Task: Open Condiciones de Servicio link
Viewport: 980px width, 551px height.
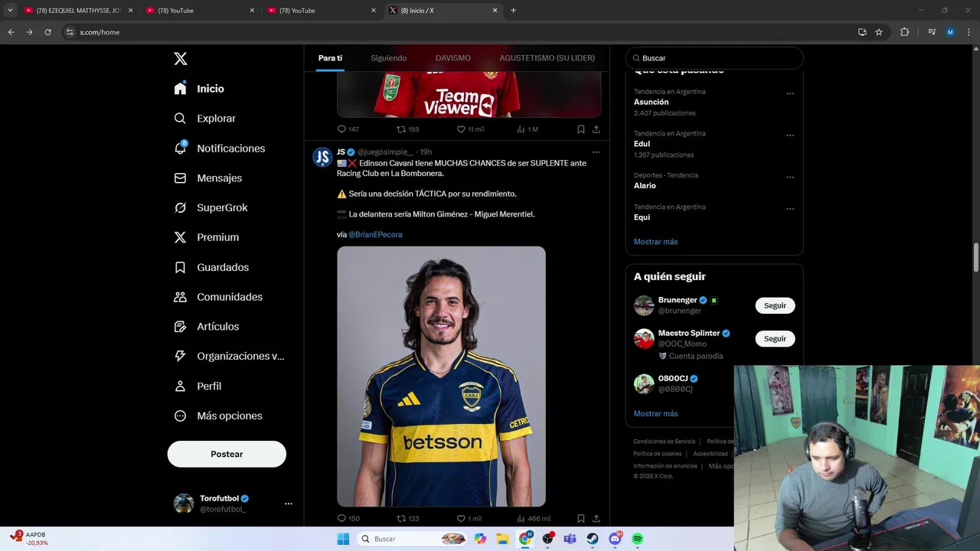Action: click(x=664, y=442)
